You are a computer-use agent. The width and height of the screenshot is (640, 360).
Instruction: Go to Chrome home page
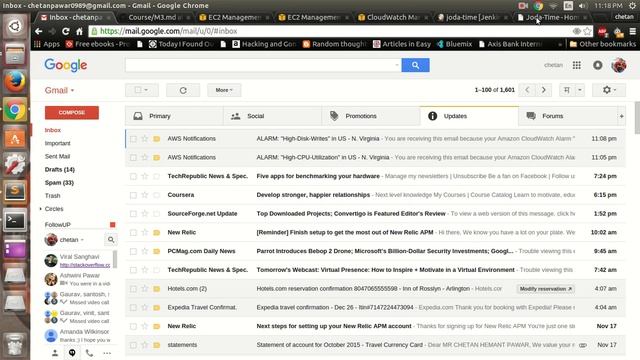pyautogui.click(x=80, y=31)
